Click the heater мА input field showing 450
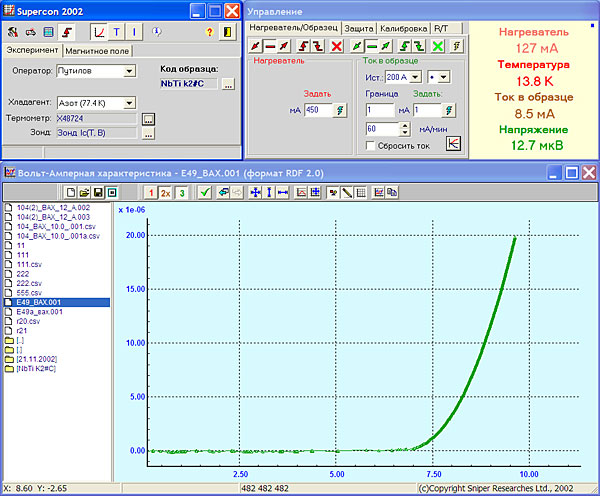The height and width of the screenshot is (496, 600). tap(318, 110)
